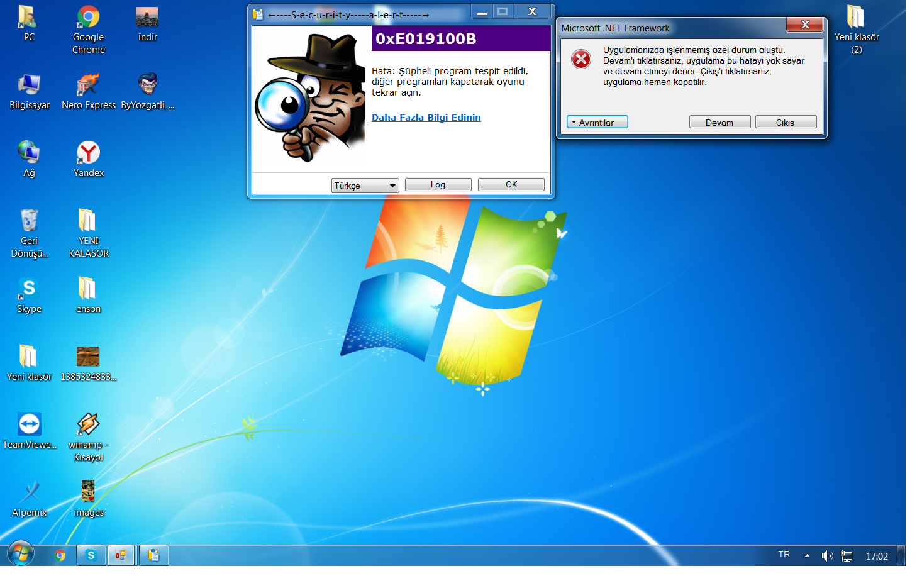Select the images file icon

click(x=89, y=499)
